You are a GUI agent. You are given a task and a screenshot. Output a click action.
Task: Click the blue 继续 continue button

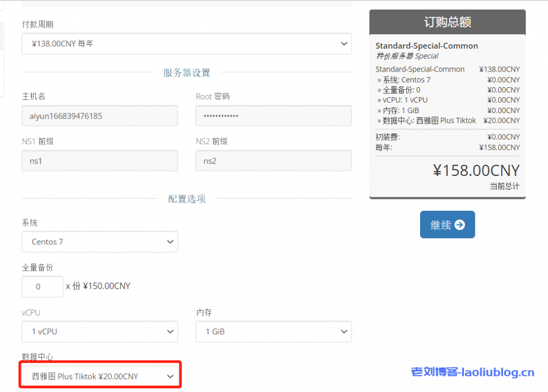pyautogui.click(x=447, y=224)
